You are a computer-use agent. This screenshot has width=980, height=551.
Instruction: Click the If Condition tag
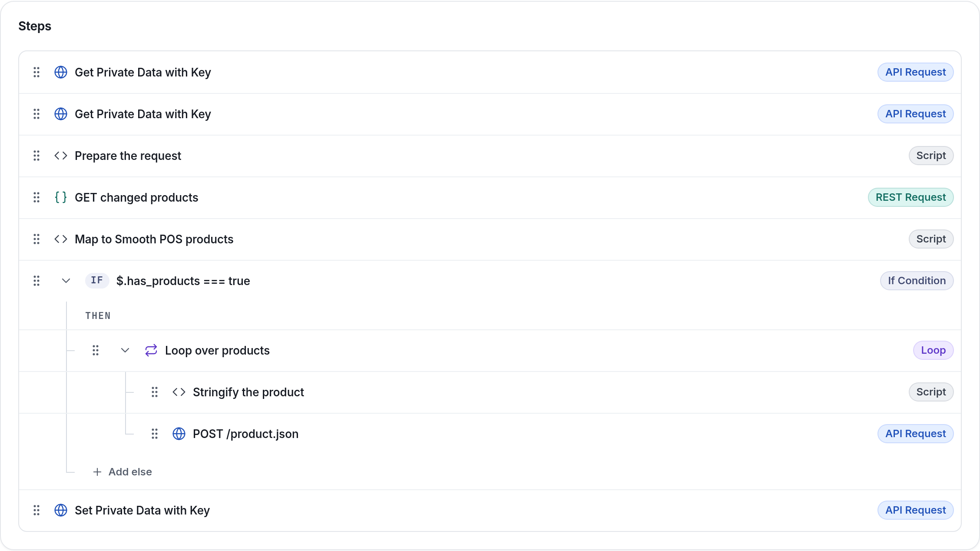[917, 281]
